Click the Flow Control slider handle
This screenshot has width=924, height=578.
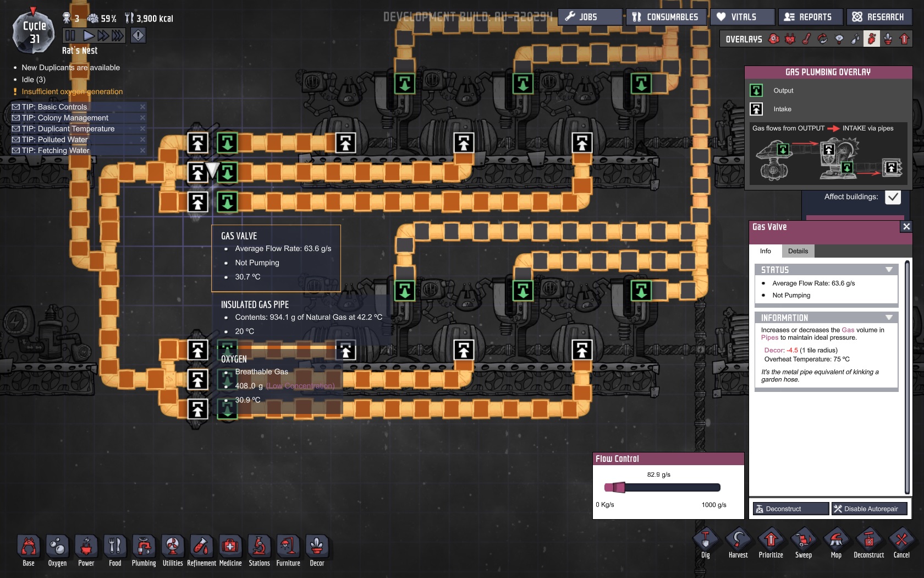(619, 487)
